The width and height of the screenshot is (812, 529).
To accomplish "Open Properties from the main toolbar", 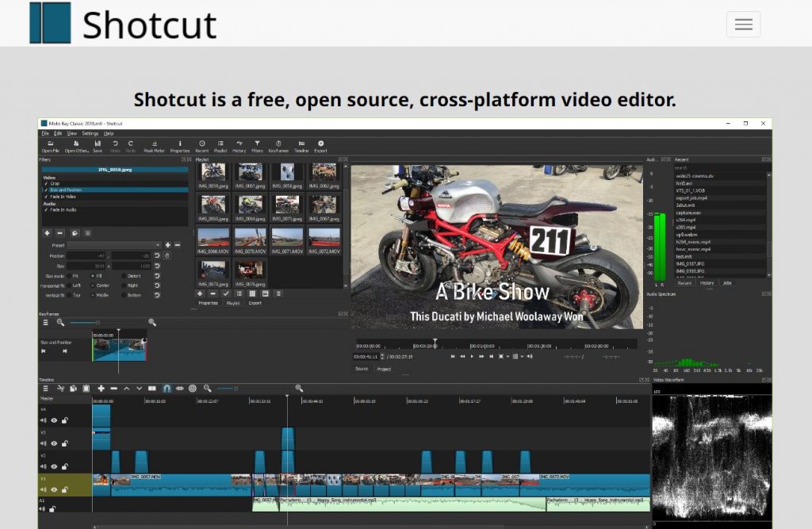I will point(180,147).
